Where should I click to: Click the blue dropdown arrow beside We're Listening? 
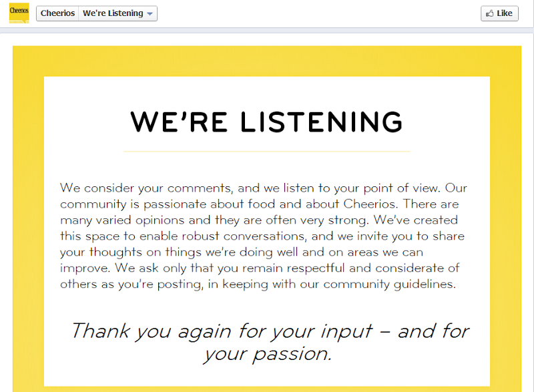coord(150,14)
